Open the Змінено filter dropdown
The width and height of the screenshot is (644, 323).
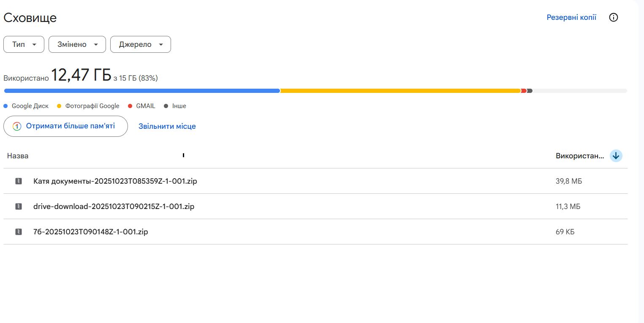pyautogui.click(x=77, y=44)
